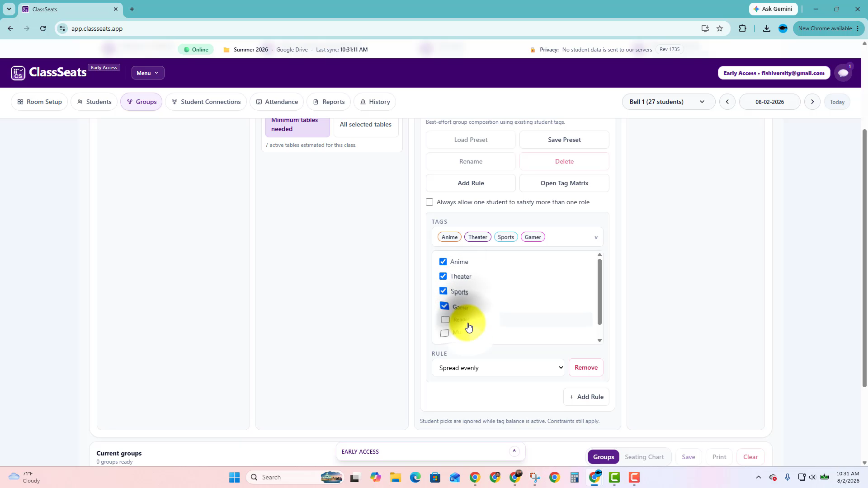Open Calculator from taskbar
The image size is (868, 488).
tap(574, 477)
